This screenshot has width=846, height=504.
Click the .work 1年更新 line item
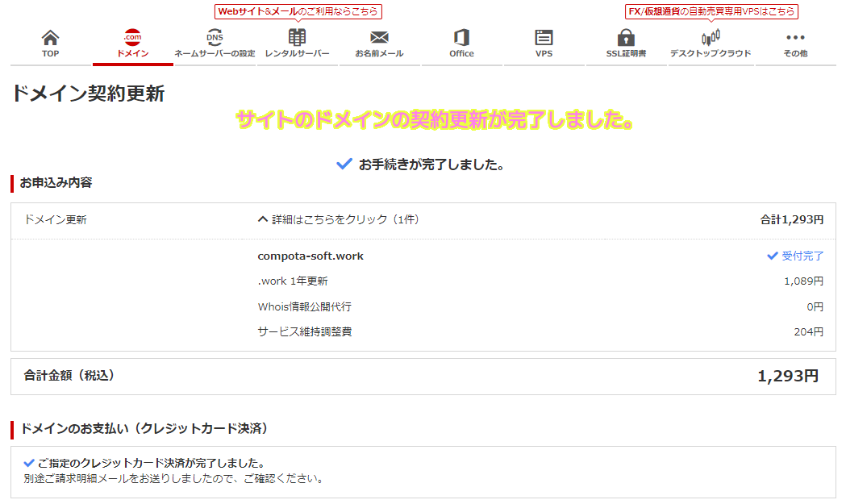292,281
